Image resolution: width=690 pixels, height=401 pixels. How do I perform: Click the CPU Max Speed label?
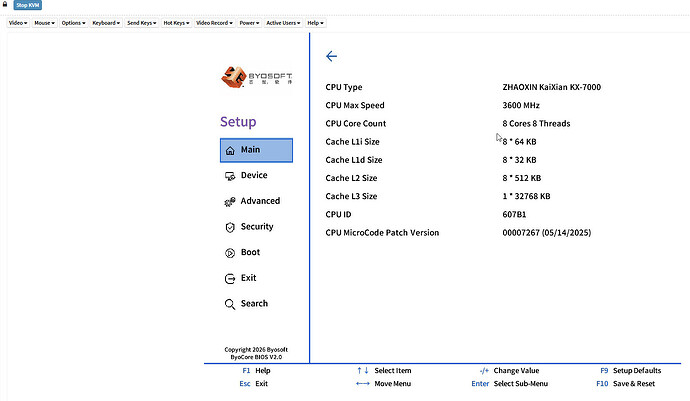coord(355,105)
